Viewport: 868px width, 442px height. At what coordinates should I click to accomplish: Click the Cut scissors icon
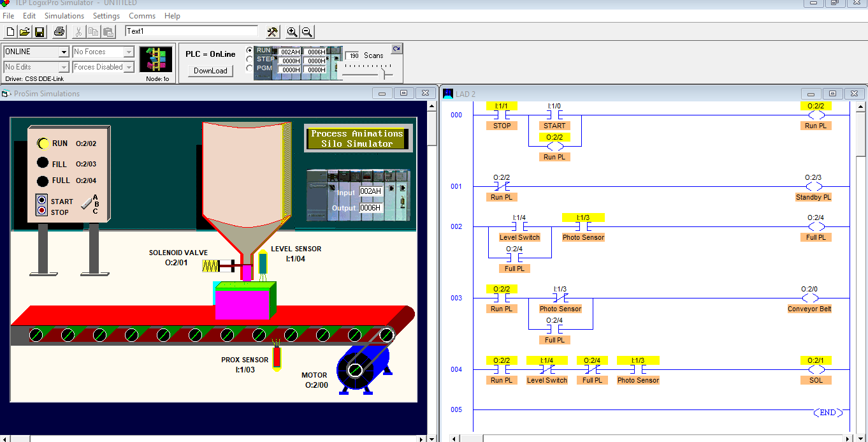click(x=79, y=31)
